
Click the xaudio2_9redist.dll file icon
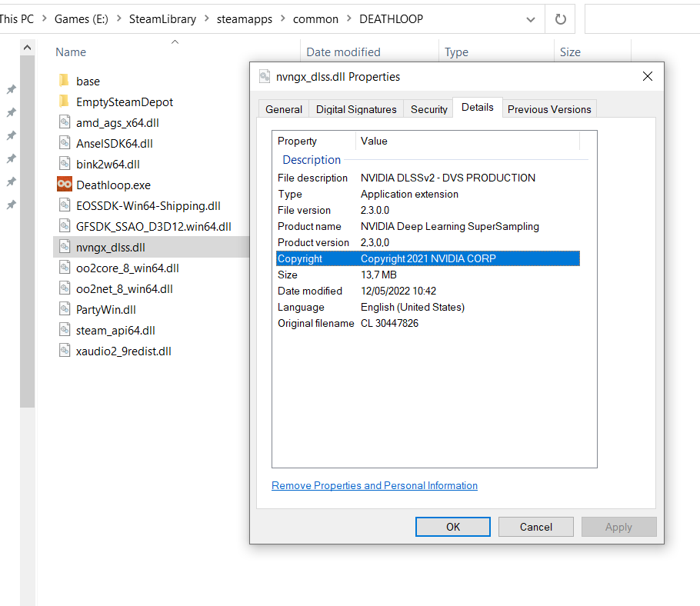65,351
